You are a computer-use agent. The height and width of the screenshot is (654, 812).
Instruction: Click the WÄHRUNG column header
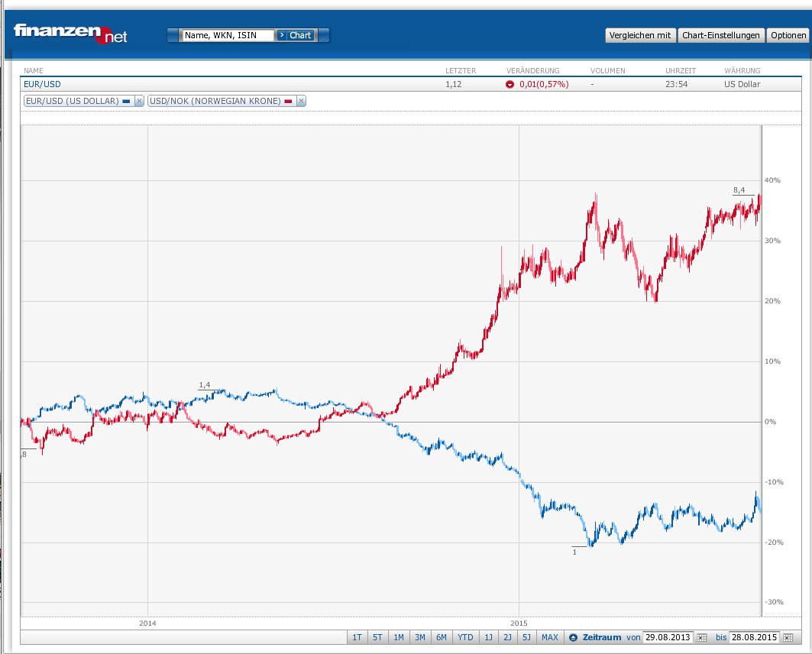(x=742, y=71)
